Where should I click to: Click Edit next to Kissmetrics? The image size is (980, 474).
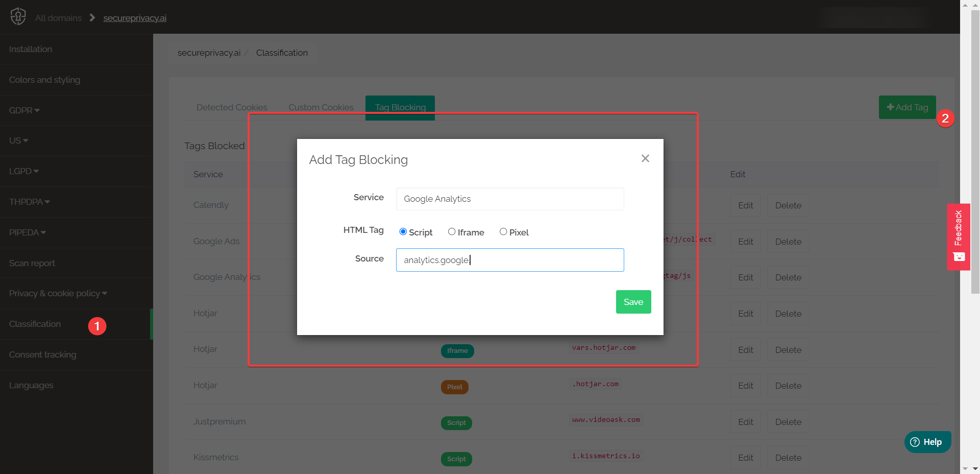pos(746,458)
